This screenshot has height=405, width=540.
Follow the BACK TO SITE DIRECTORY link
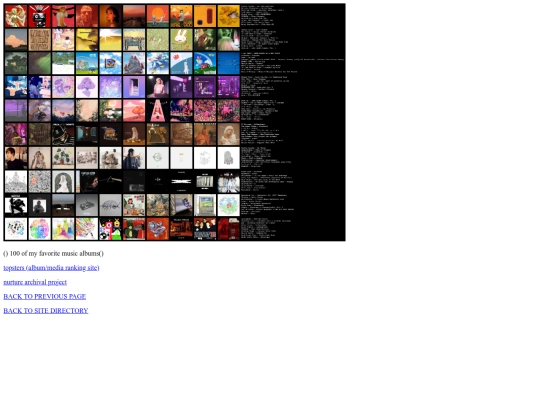tap(46, 311)
